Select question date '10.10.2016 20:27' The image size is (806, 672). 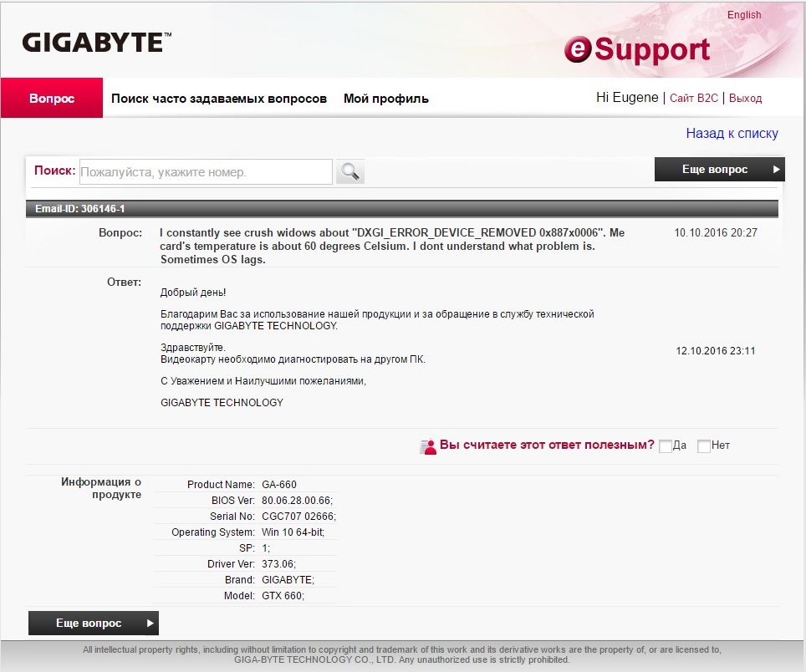[716, 232]
